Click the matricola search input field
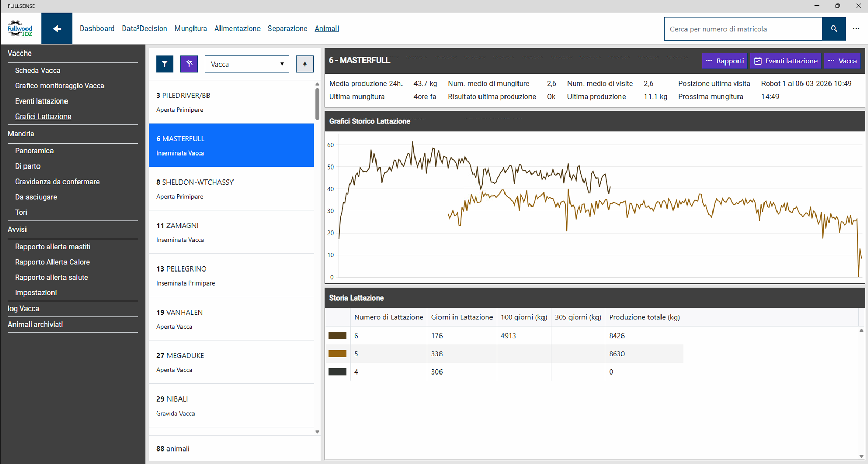868x464 pixels. click(x=743, y=29)
